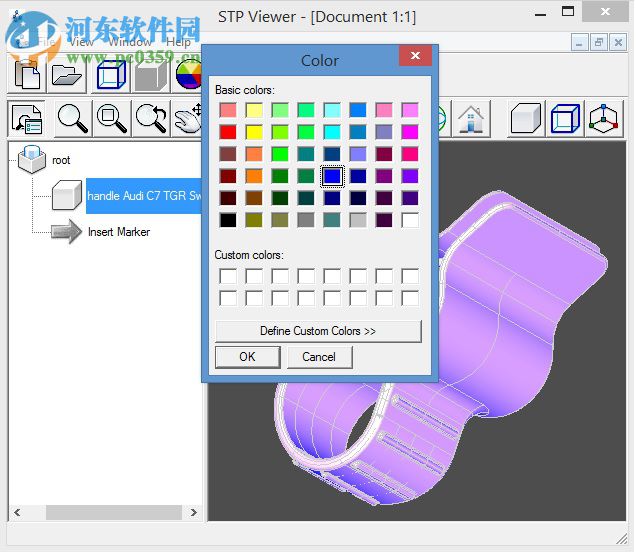636x552 pixels.
Task: Switch to wireframe cube display mode
Action: click(111, 75)
